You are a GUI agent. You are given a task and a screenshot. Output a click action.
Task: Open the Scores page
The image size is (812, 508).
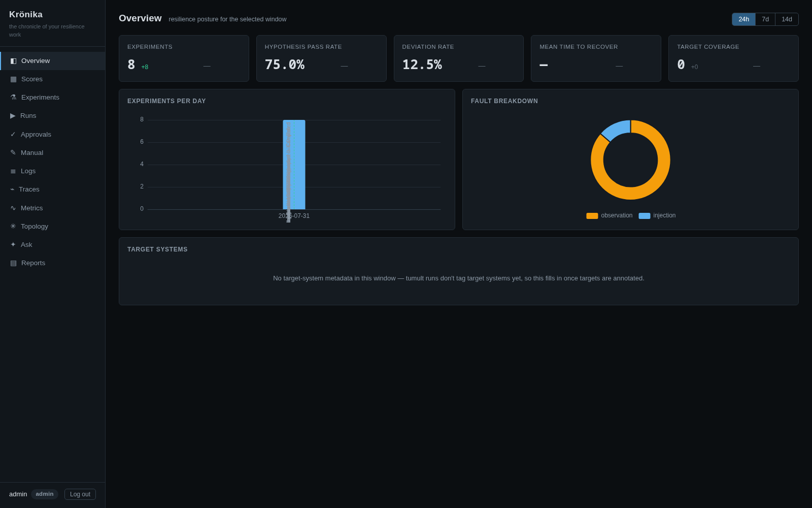[53, 79]
